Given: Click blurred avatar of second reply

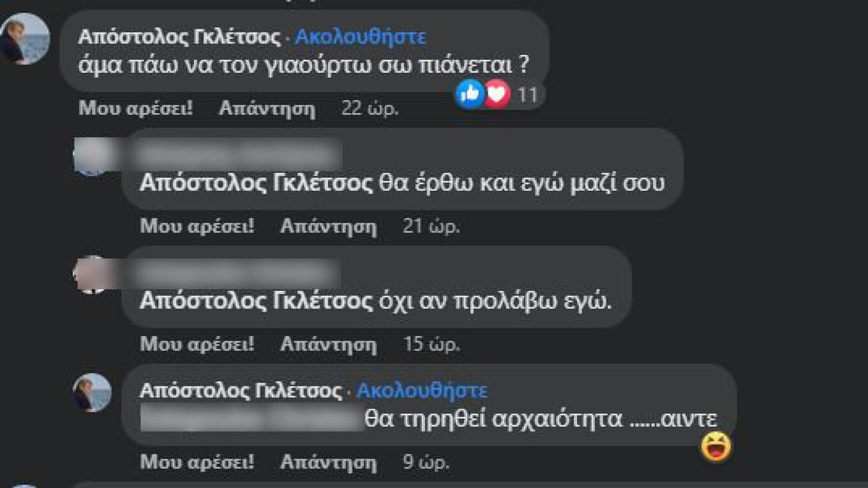Looking at the screenshot, I should click(89, 274).
